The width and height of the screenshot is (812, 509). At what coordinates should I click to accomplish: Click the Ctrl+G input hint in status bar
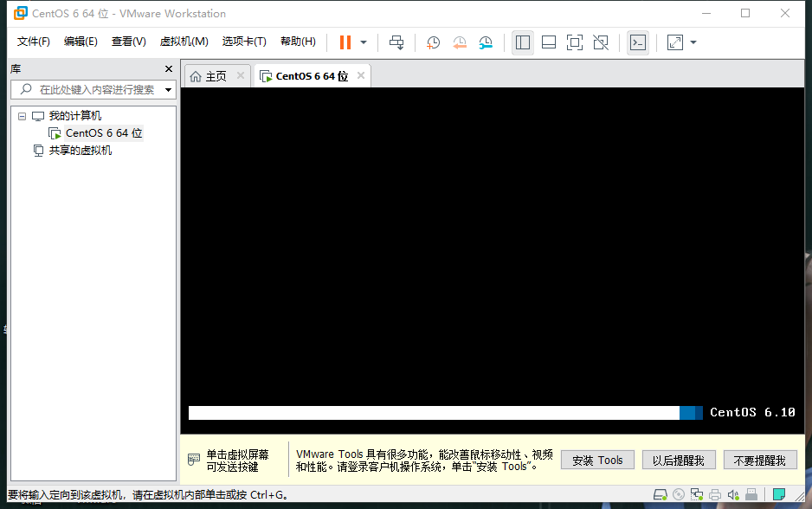click(x=148, y=495)
